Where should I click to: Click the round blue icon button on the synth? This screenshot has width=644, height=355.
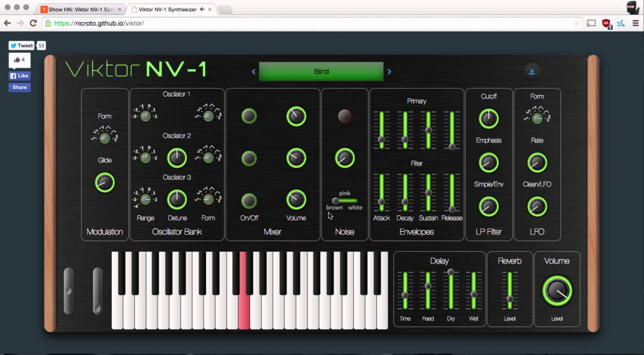(532, 71)
